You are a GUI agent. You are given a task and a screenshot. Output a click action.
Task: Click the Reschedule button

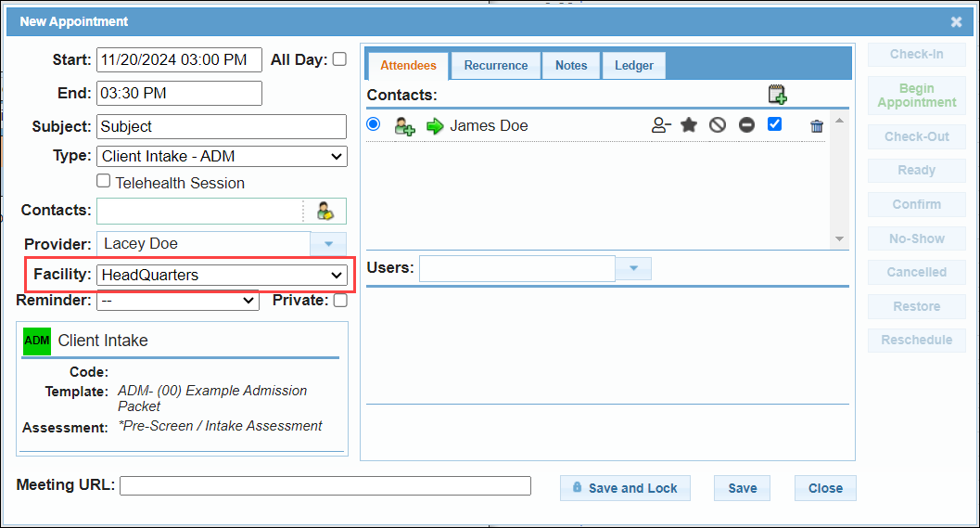[917, 341]
